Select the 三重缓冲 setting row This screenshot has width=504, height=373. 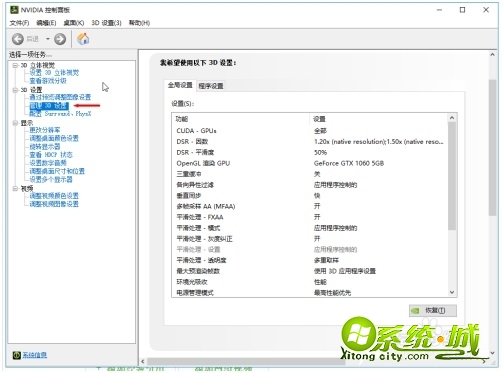coord(310,174)
